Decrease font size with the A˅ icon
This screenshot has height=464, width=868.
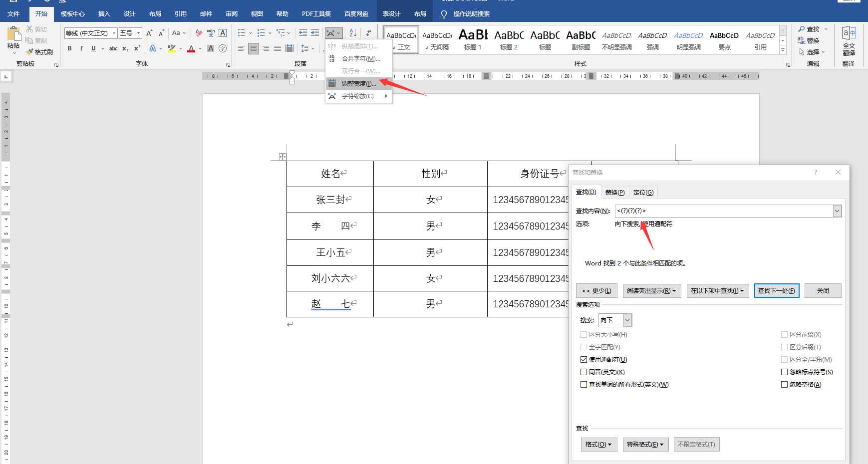[161, 33]
